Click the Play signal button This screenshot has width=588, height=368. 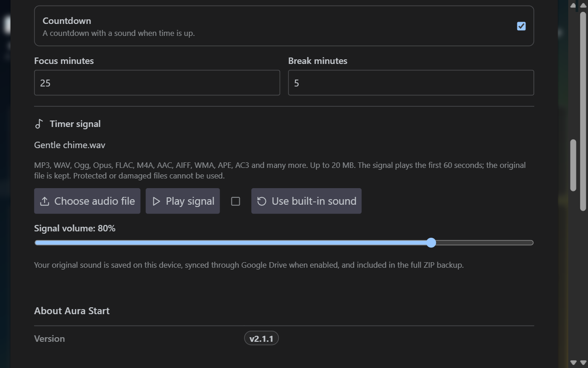183,201
